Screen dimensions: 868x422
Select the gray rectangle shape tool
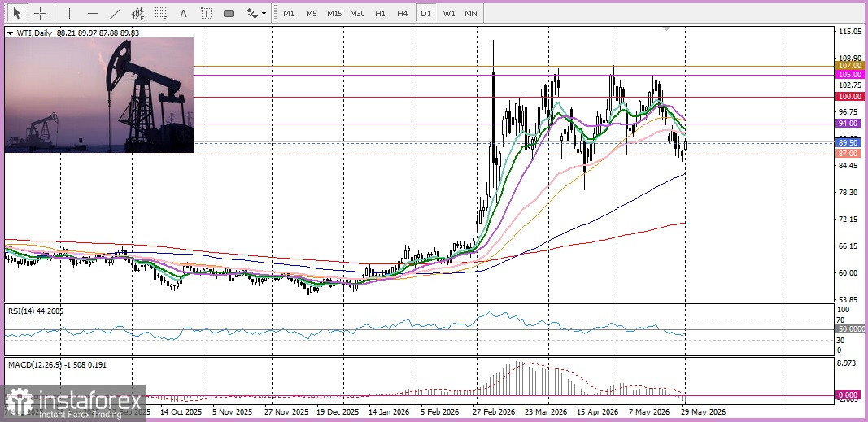pos(229,13)
